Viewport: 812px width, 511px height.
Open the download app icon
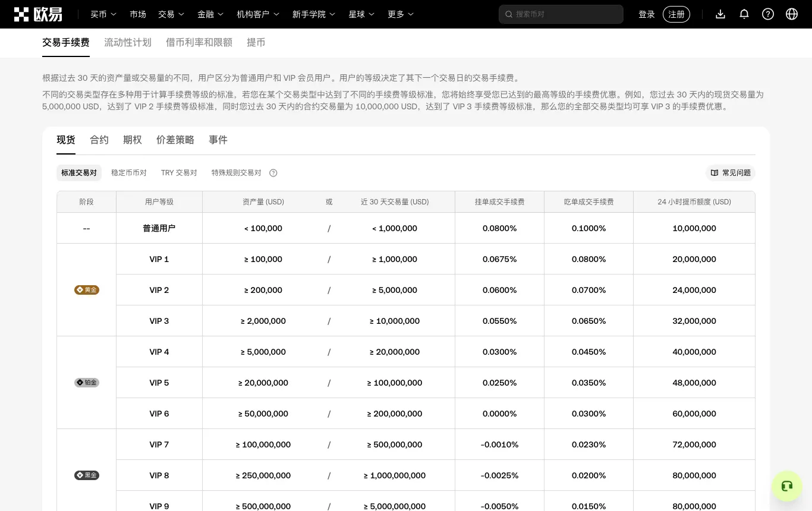click(720, 14)
